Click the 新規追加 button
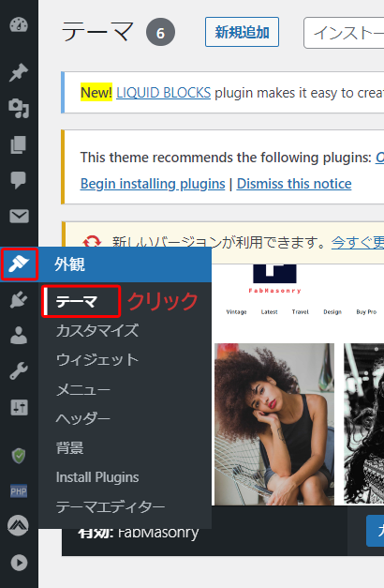Image resolution: width=384 pixels, height=588 pixels. (242, 32)
